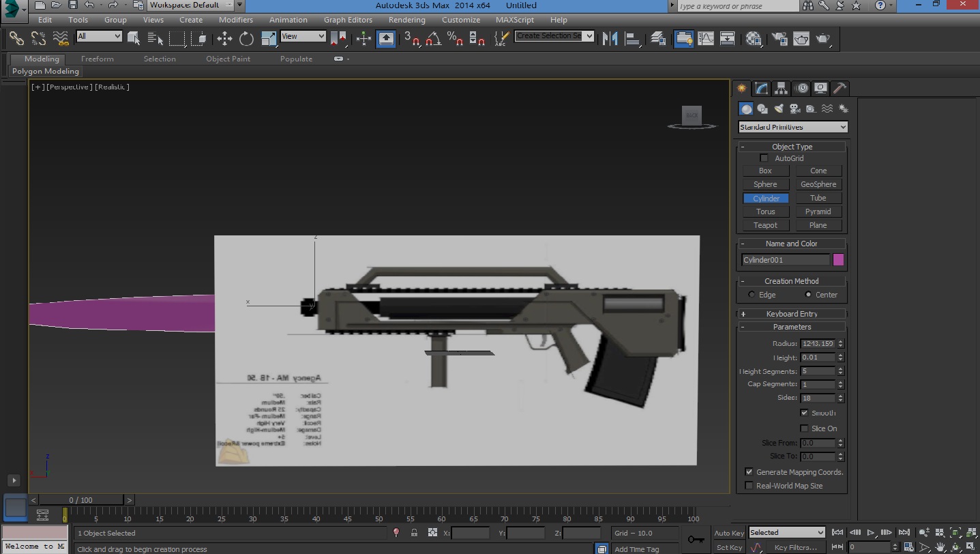980x554 pixels.
Task: Toggle Set Key animation mode
Action: click(729, 547)
